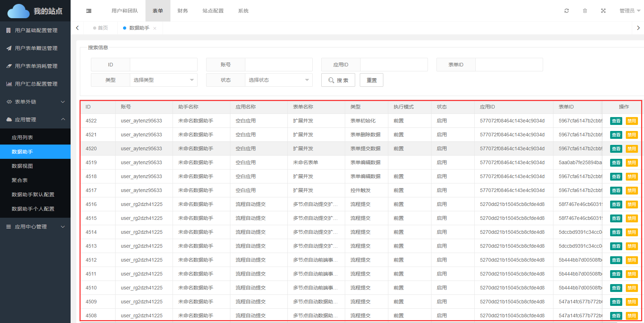Click 查看 for row ID 4522

[x=616, y=121]
